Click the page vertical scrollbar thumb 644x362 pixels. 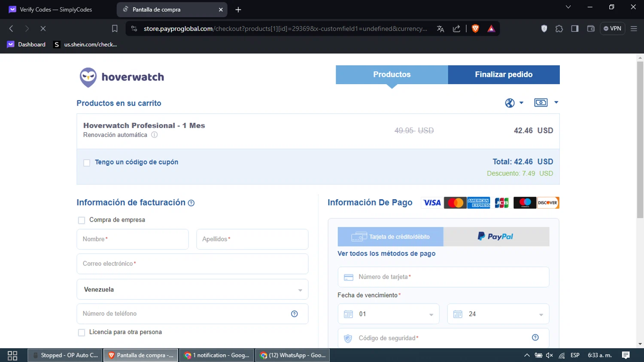click(640, 140)
